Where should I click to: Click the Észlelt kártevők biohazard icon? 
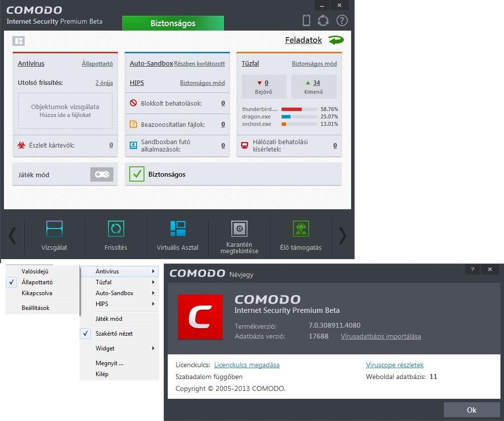click(22, 146)
